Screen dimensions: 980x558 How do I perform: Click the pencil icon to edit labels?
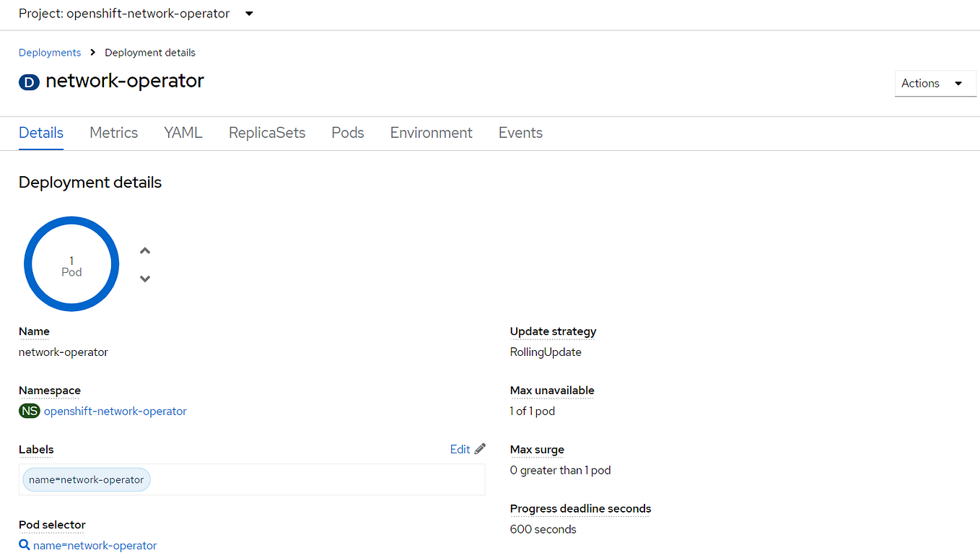[480, 448]
